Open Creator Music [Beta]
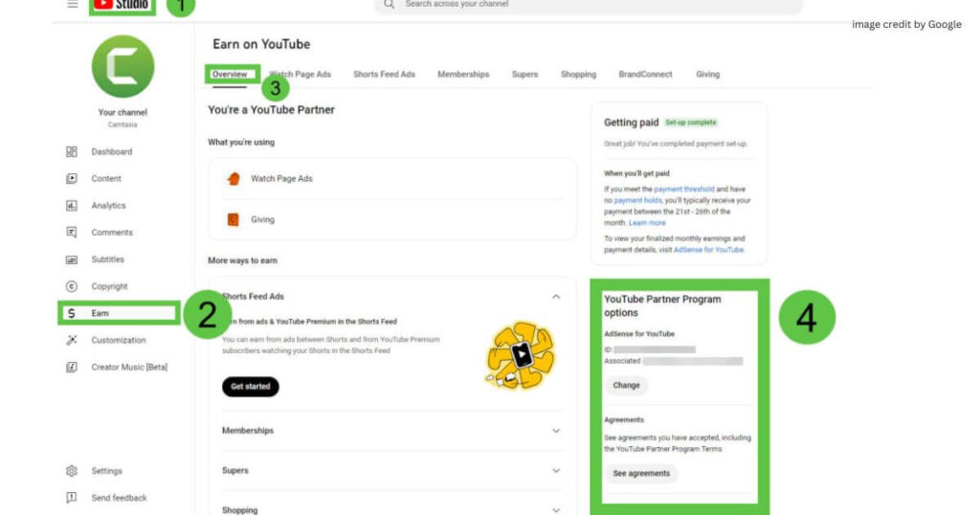 [x=129, y=367]
